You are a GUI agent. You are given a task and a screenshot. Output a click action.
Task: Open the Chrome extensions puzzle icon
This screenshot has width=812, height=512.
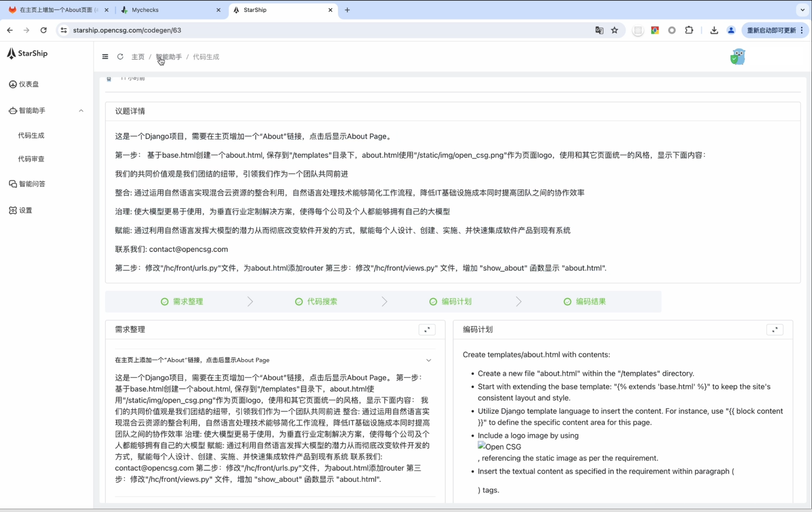coord(689,30)
